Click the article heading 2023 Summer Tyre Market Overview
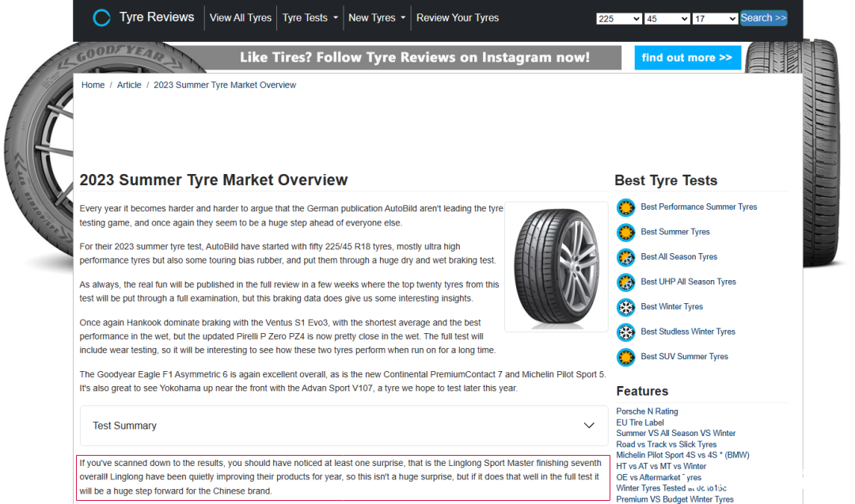The width and height of the screenshot is (855, 504). coord(213,180)
